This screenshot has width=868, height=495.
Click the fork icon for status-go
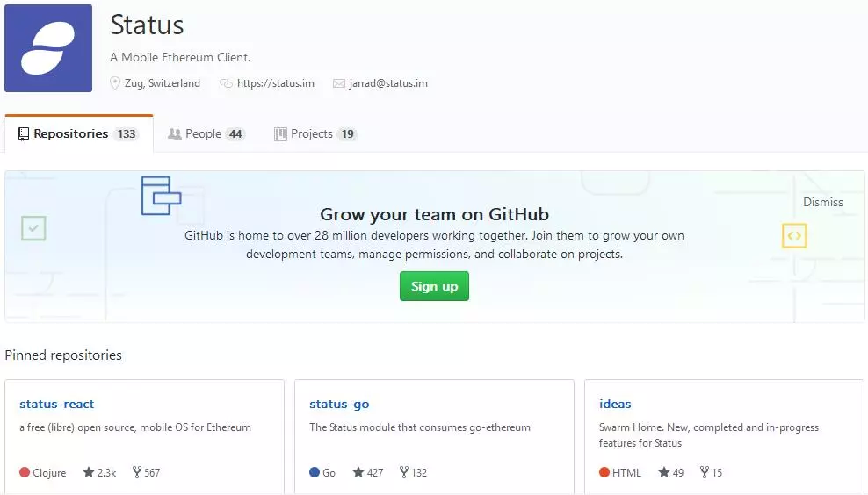click(403, 472)
